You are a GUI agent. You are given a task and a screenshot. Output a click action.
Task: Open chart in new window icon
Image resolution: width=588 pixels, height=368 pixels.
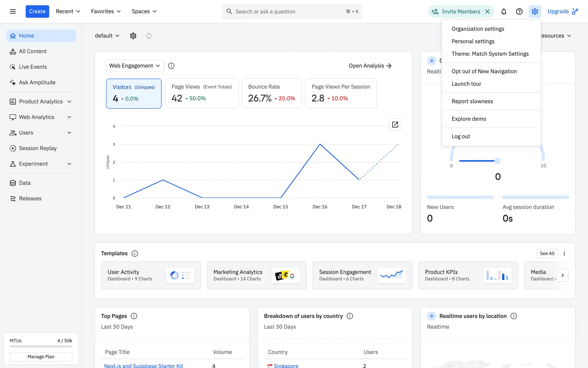[395, 125]
